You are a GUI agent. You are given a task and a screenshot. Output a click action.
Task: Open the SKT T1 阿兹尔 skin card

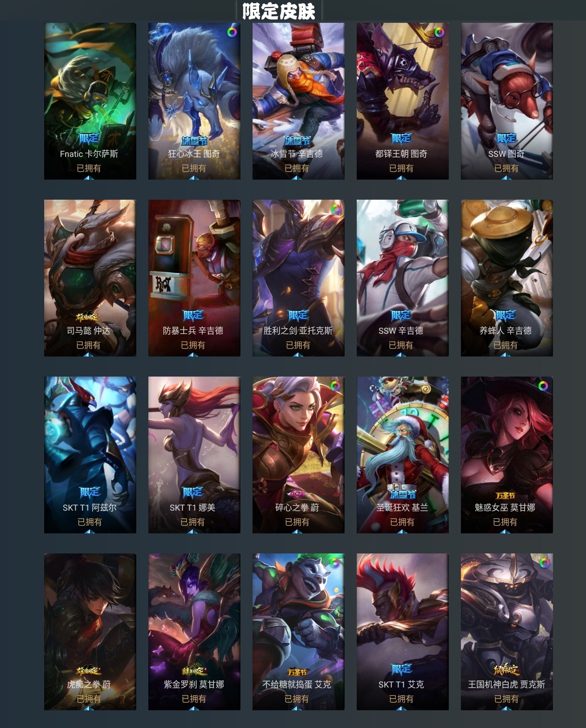(90, 455)
